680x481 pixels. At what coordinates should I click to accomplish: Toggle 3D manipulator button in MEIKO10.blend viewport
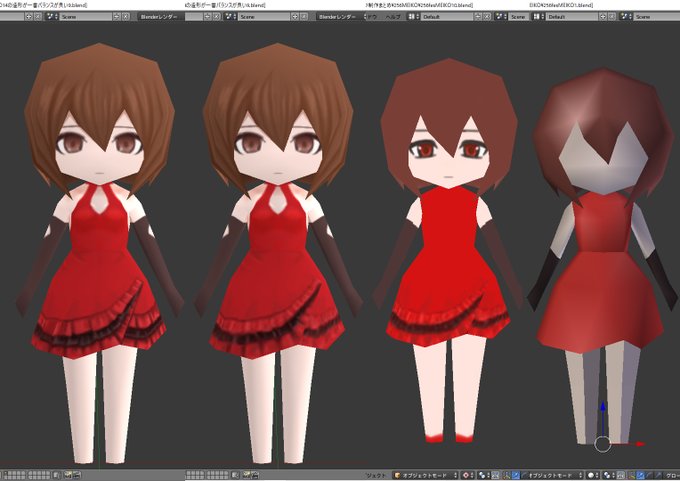[x=506, y=475]
